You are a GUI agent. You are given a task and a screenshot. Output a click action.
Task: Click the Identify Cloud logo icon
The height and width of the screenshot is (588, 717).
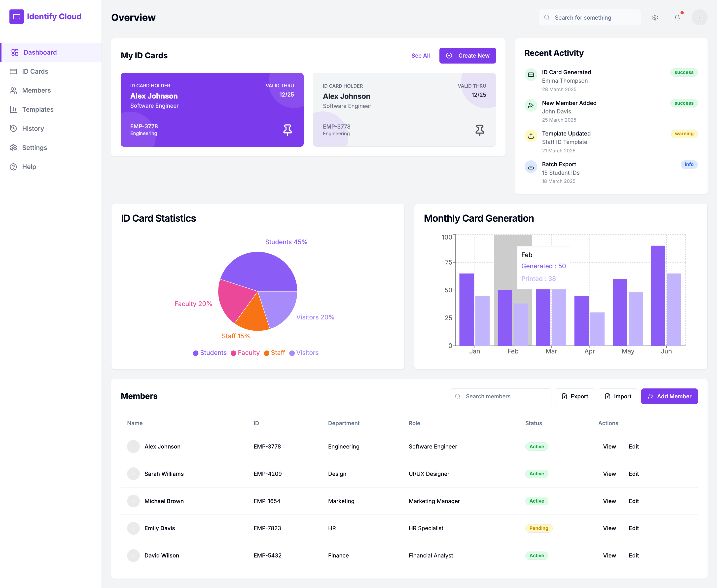coord(17,17)
